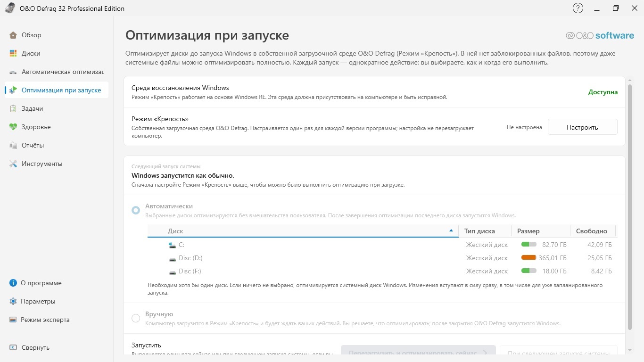Click the Не настроена status text
644x362 pixels.
[x=524, y=127]
